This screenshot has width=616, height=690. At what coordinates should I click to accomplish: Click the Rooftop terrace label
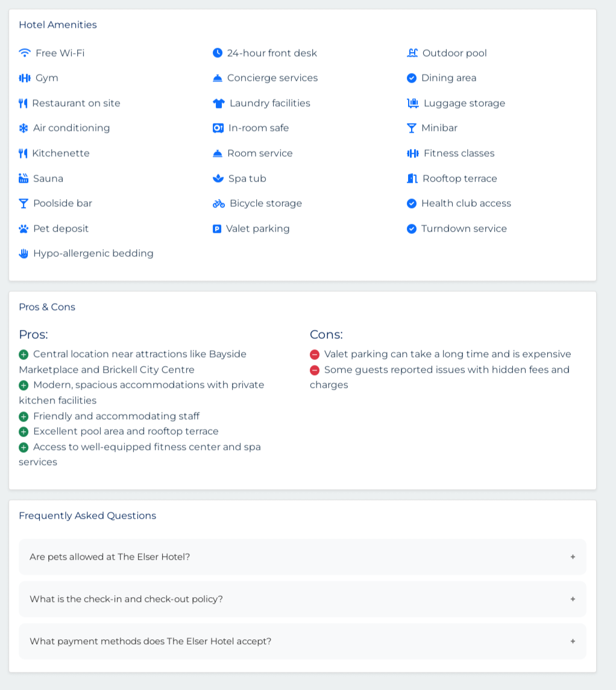coord(460,179)
